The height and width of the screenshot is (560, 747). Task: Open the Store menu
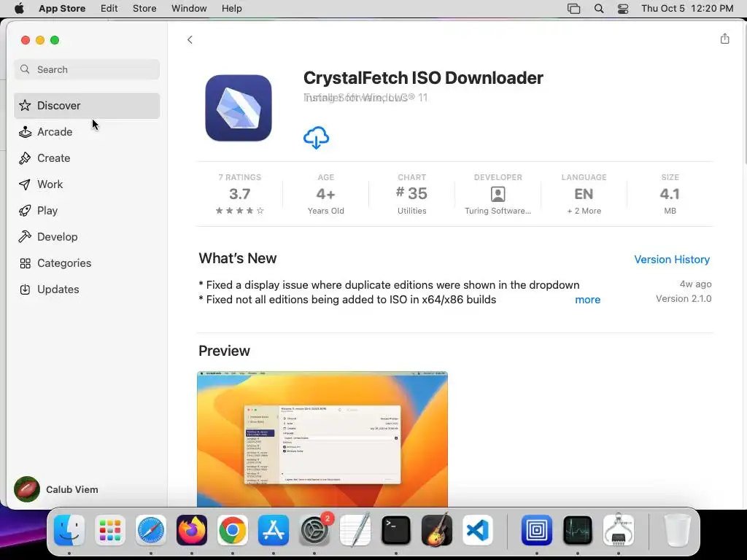(144, 9)
